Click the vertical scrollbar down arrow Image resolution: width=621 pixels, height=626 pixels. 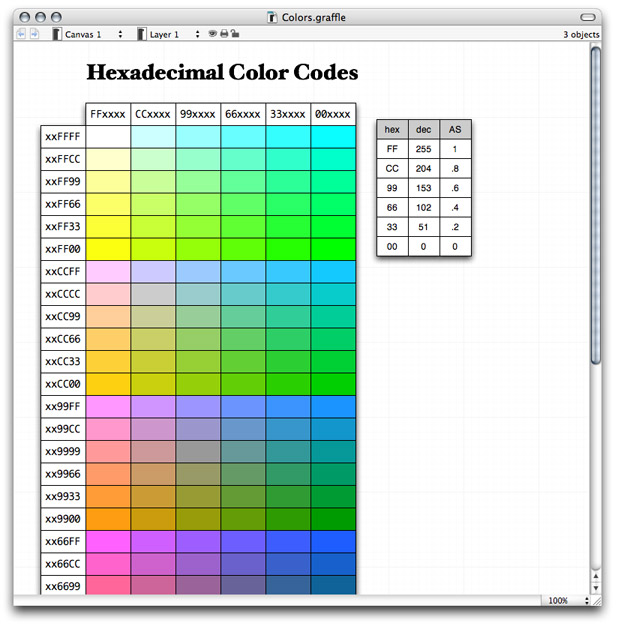(596, 587)
